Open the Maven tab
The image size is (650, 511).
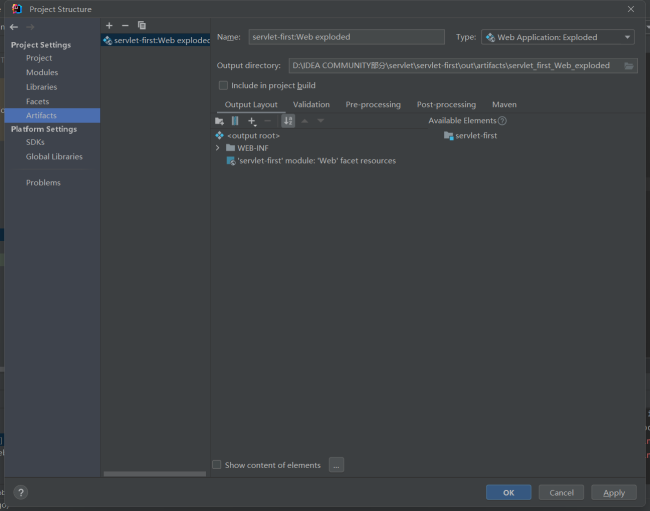pyautogui.click(x=504, y=104)
